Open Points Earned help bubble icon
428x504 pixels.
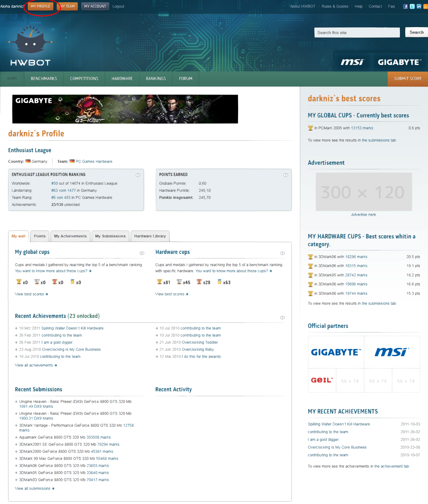click(285, 175)
